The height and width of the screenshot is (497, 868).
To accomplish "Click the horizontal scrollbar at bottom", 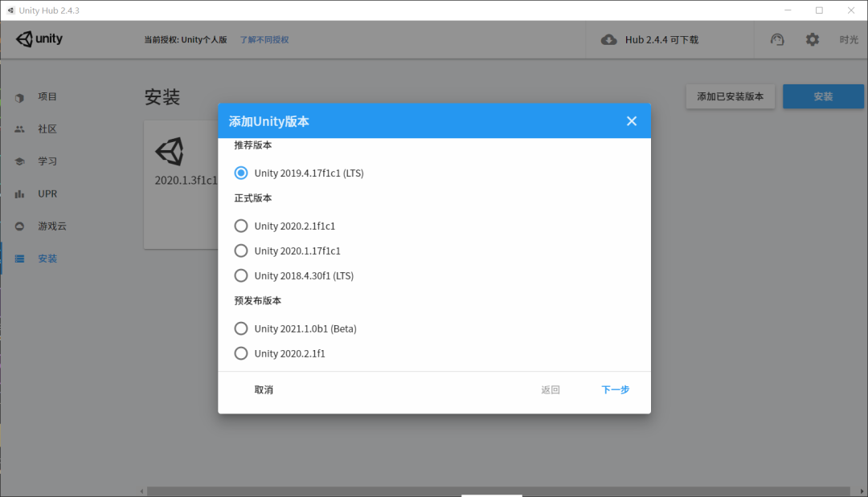I will pos(498,491).
